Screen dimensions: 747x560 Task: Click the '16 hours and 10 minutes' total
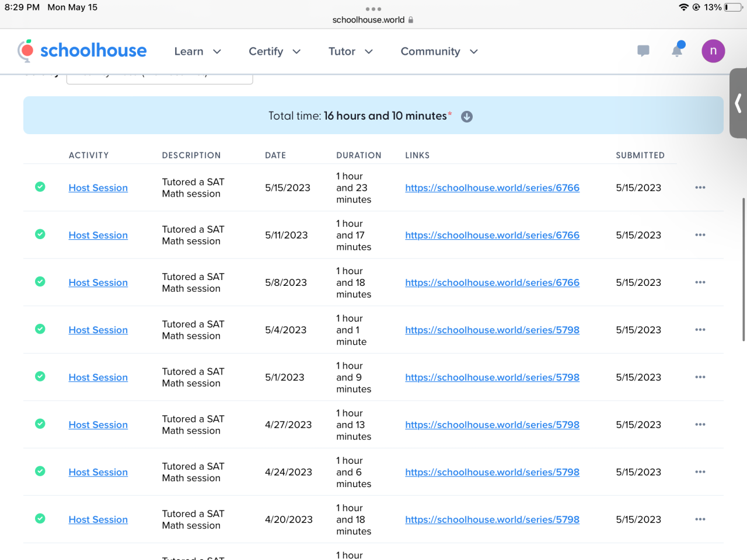(385, 116)
